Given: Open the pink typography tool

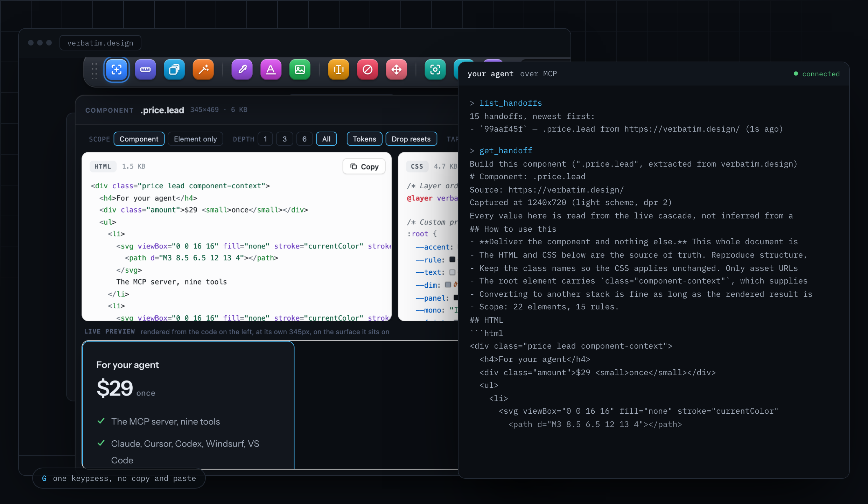Looking at the screenshot, I should point(271,70).
